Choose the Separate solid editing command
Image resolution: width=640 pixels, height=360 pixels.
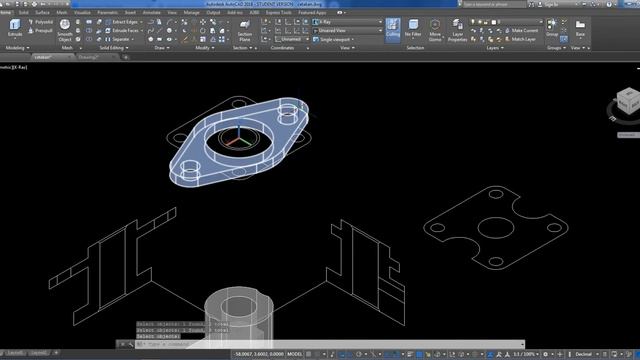118,40
